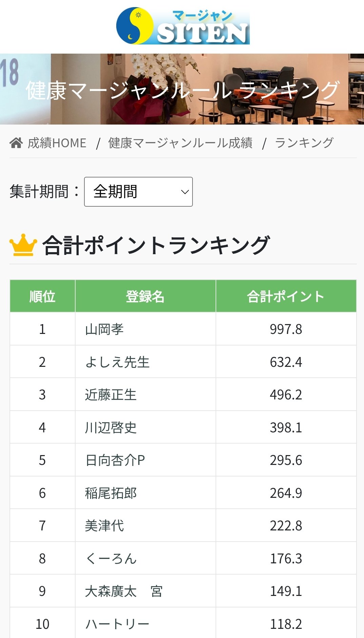Click the gold crown icon
Image resolution: width=364 pixels, height=638 pixels.
(23, 245)
